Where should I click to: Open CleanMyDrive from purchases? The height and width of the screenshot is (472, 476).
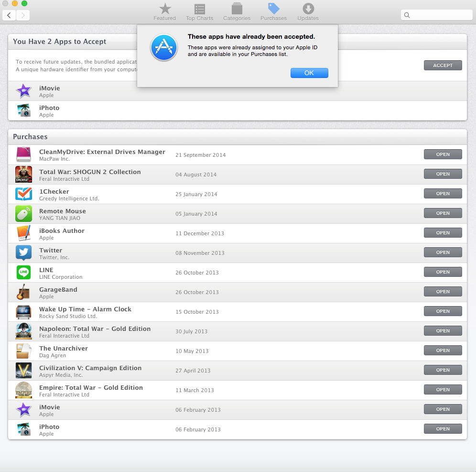point(443,154)
